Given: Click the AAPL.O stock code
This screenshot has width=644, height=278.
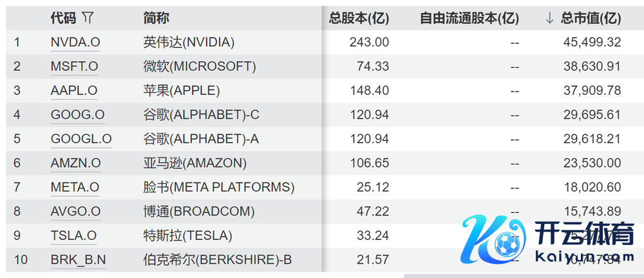Looking at the screenshot, I should 73,90.
